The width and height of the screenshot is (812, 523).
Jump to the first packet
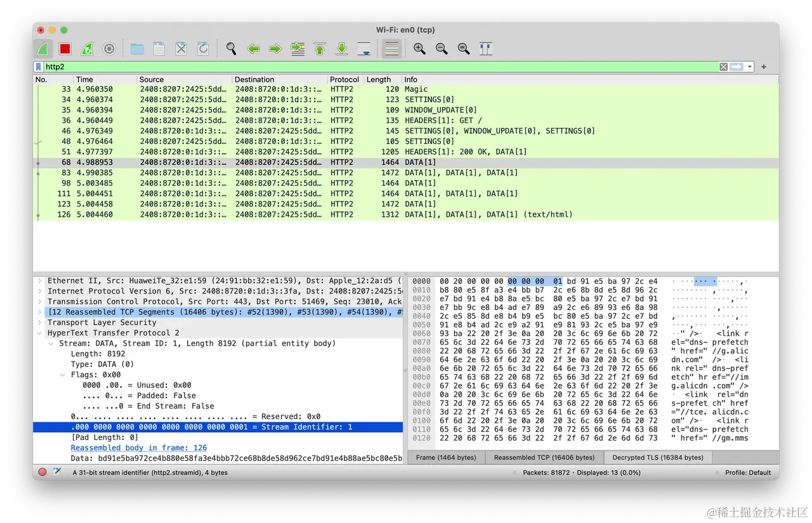tap(320, 49)
